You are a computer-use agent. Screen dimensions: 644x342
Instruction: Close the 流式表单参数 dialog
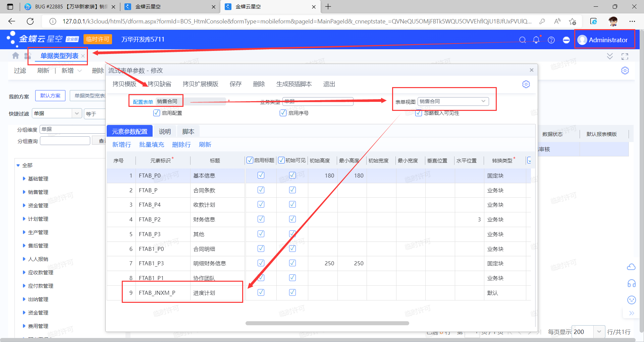click(531, 70)
